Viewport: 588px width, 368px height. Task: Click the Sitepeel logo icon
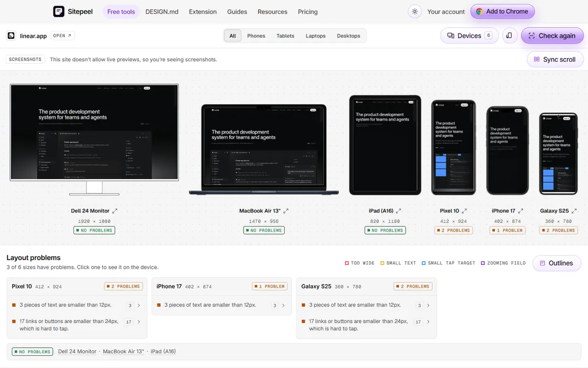point(59,11)
